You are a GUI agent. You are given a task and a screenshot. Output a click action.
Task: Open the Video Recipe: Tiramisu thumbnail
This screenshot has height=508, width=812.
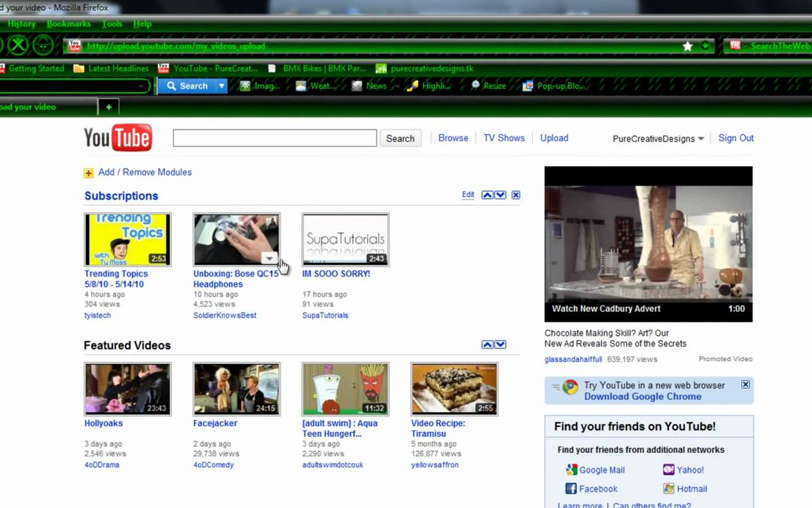click(x=454, y=389)
